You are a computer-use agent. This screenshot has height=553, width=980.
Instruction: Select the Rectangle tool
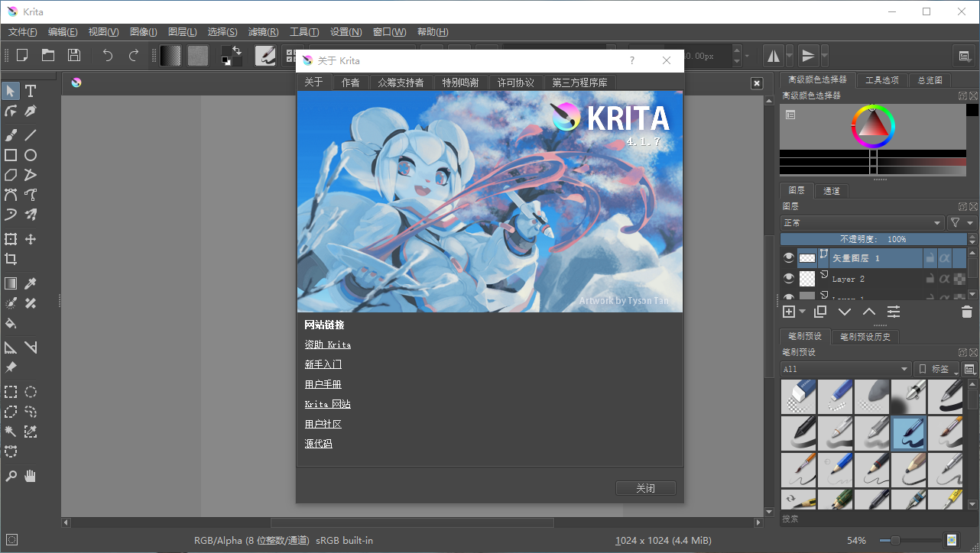point(11,155)
